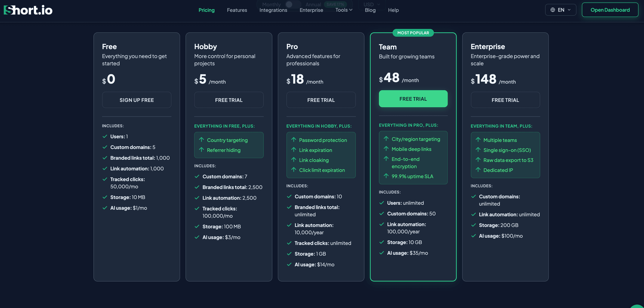Select the Raw data export to S3 text

click(508, 160)
